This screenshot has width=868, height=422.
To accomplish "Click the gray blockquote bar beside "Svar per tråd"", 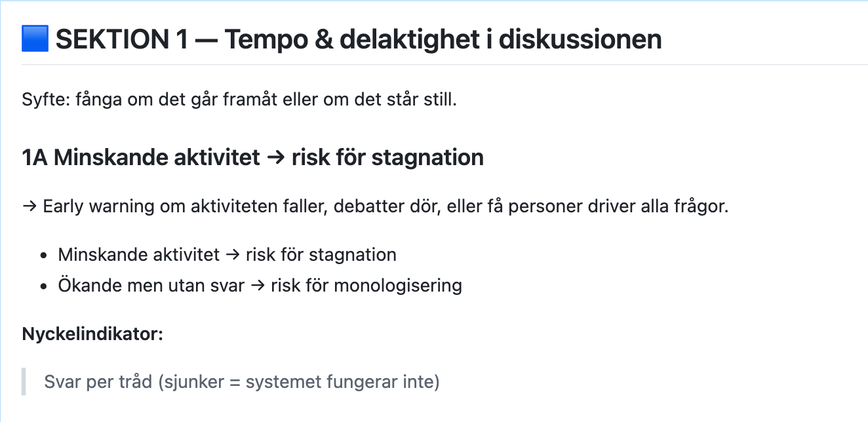I will pos(24,381).
